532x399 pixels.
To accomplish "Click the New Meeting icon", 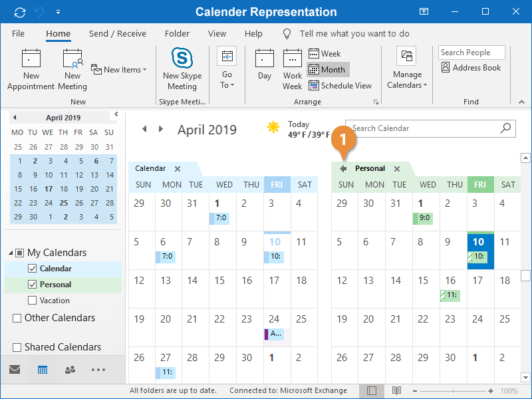I will click(x=72, y=60).
